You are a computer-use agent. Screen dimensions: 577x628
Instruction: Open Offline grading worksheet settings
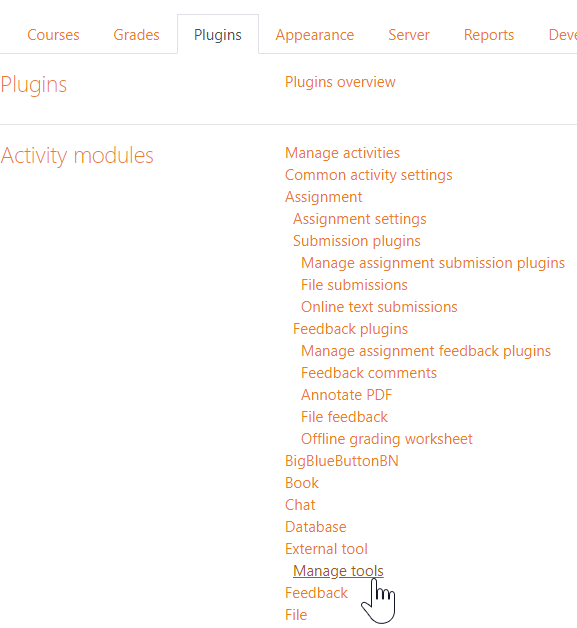click(x=386, y=439)
